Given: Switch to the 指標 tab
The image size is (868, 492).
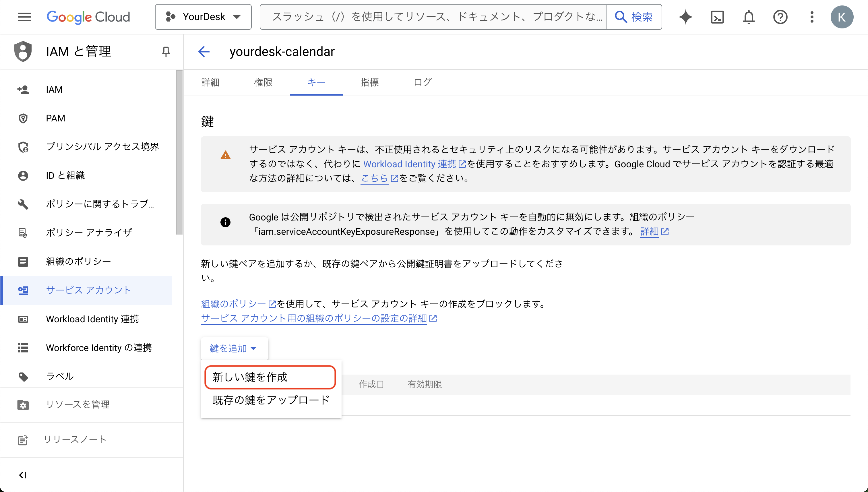Looking at the screenshot, I should point(369,82).
